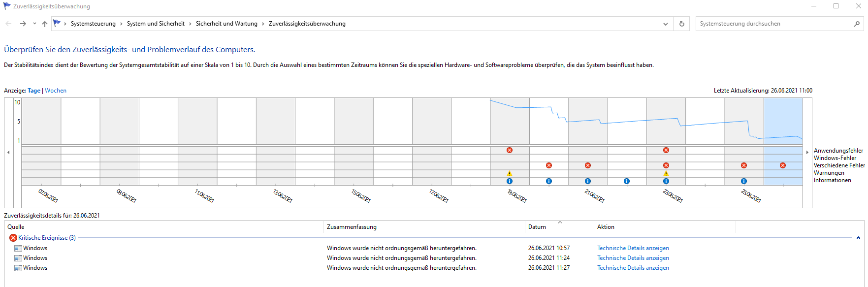Open the blue information icon on 21.06.2021
The width and height of the screenshot is (868, 287).
(588, 181)
